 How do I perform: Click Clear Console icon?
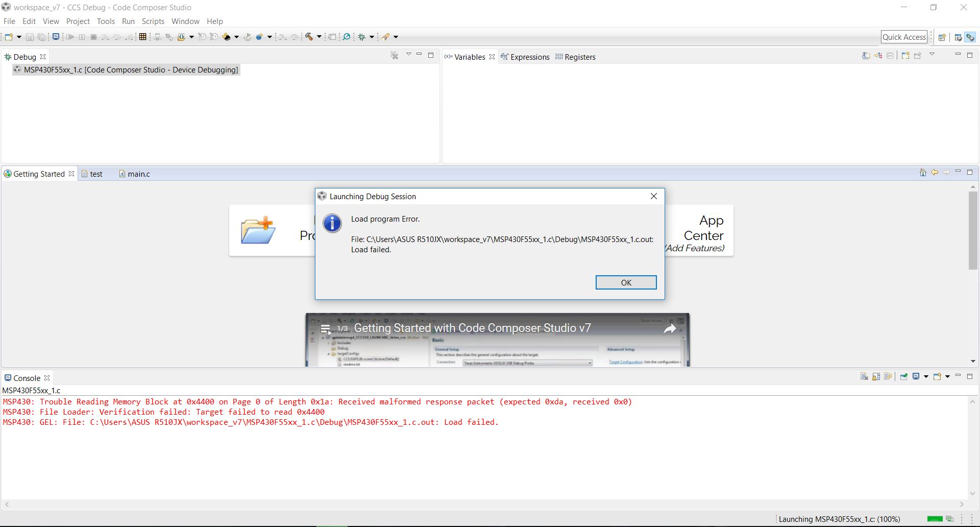click(x=864, y=377)
